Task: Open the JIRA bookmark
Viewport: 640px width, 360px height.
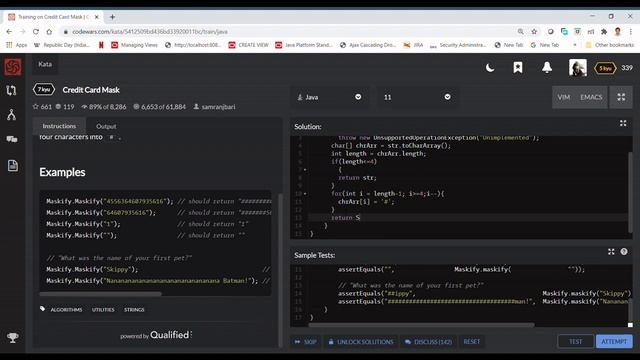Action: point(413,45)
